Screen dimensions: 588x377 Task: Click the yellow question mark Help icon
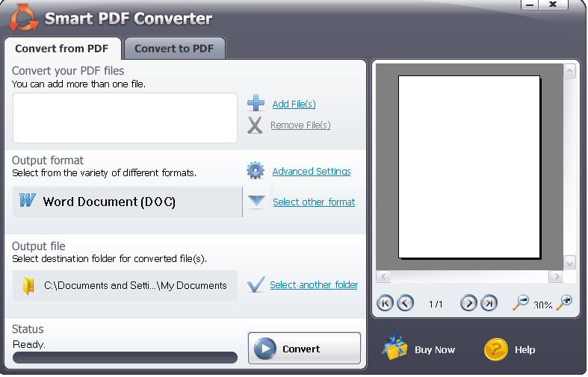(x=496, y=349)
